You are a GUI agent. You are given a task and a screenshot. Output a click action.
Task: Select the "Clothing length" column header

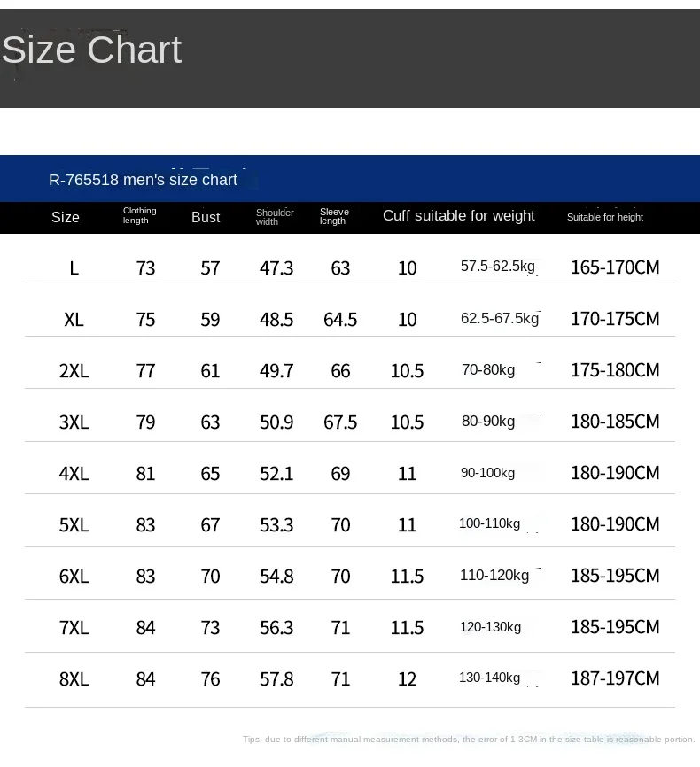click(139, 215)
